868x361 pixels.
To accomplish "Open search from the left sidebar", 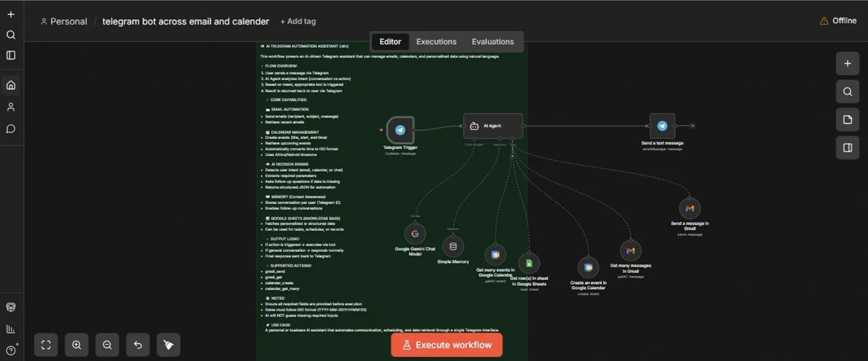I will pos(11,35).
